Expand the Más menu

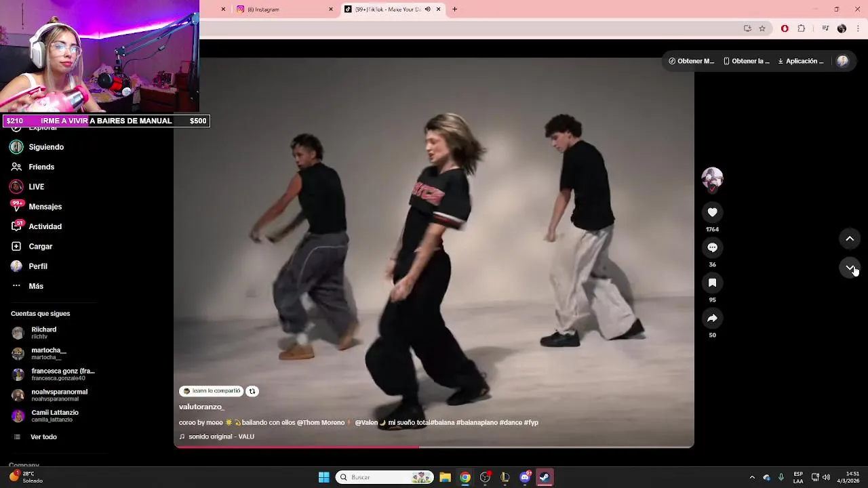[x=27, y=286]
